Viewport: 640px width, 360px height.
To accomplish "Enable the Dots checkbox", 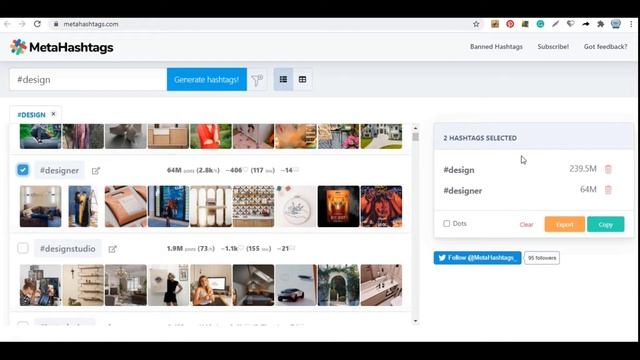I will 447,224.
